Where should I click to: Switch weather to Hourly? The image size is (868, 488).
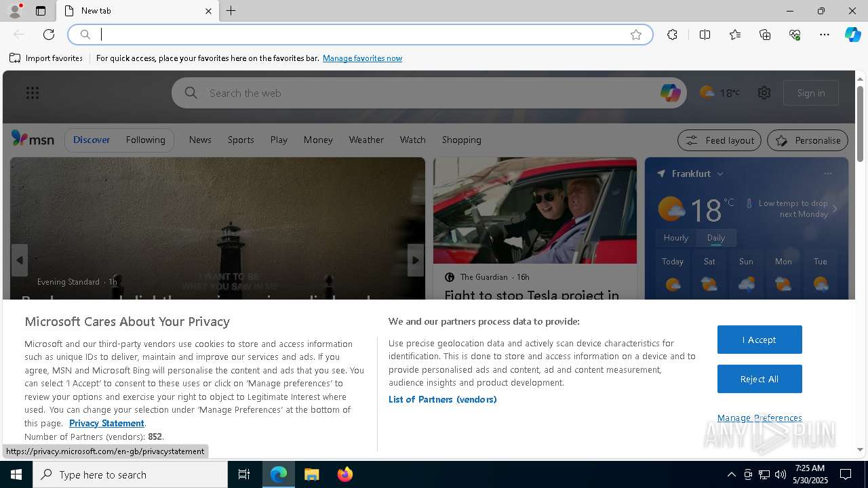(x=676, y=238)
